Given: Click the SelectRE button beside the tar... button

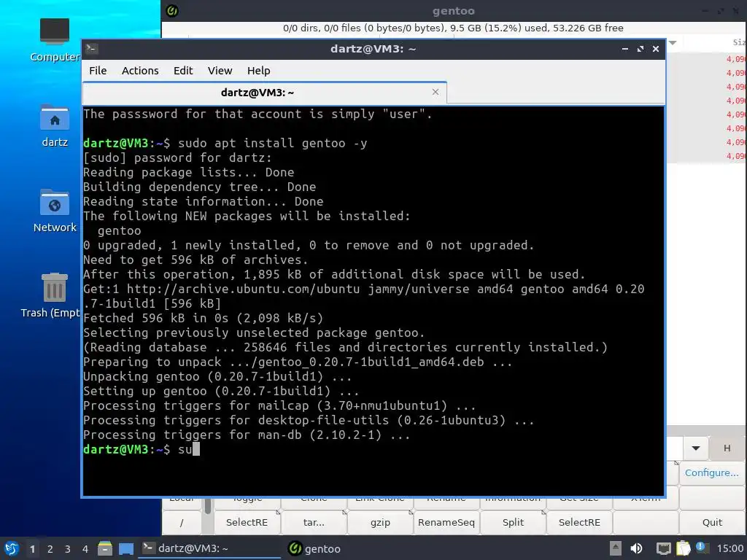Looking at the screenshot, I should click(247, 522).
